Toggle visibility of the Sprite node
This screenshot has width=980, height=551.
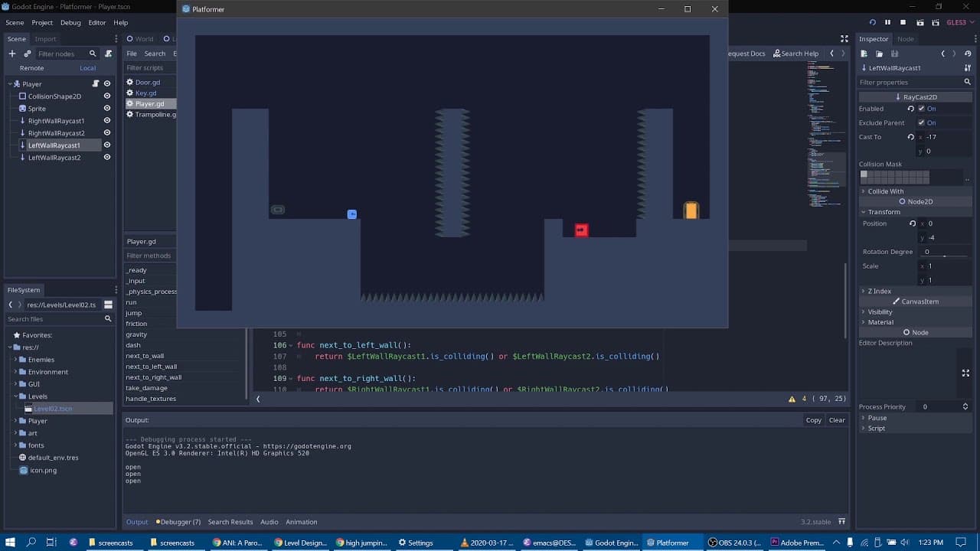pos(106,108)
